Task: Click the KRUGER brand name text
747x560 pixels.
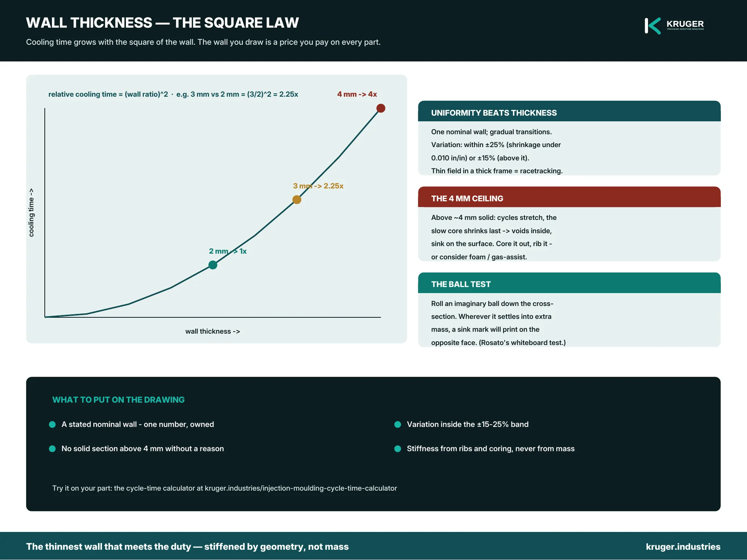Action: point(685,24)
